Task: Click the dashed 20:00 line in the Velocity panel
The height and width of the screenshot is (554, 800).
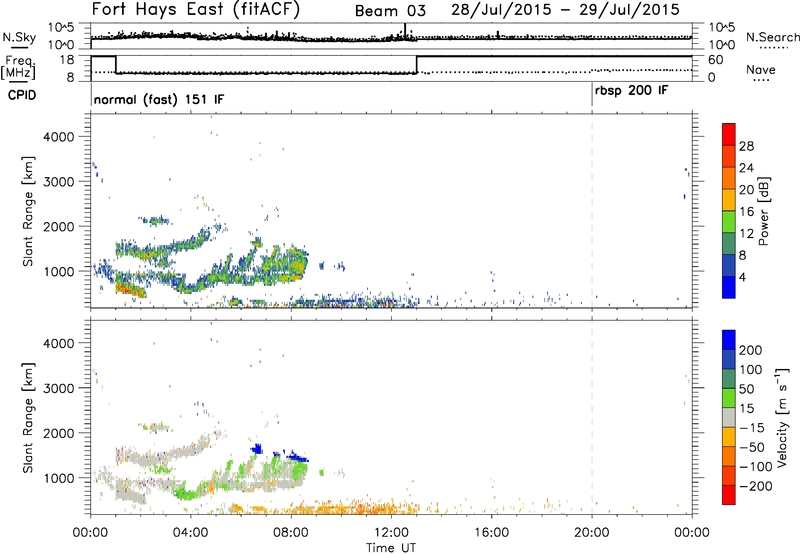Action: pyautogui.click(x=592, y=416)
